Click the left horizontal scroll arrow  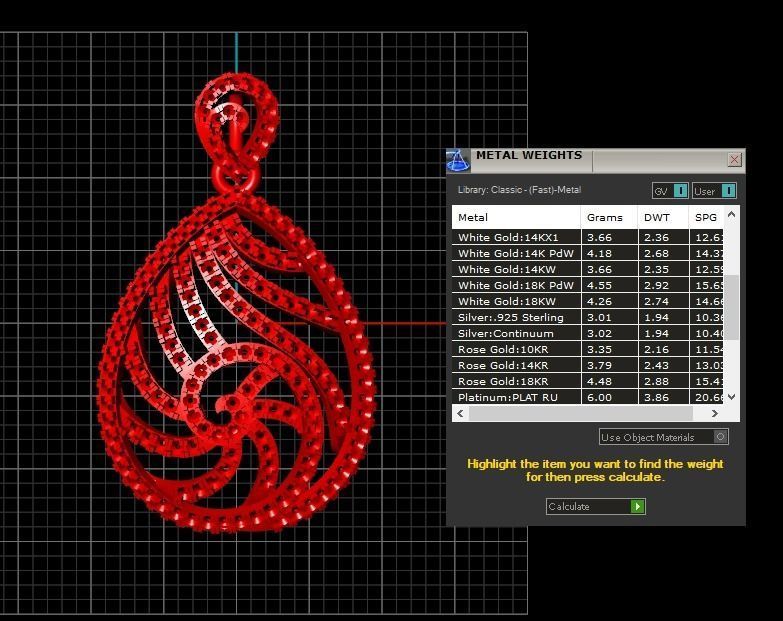[460, 413]
